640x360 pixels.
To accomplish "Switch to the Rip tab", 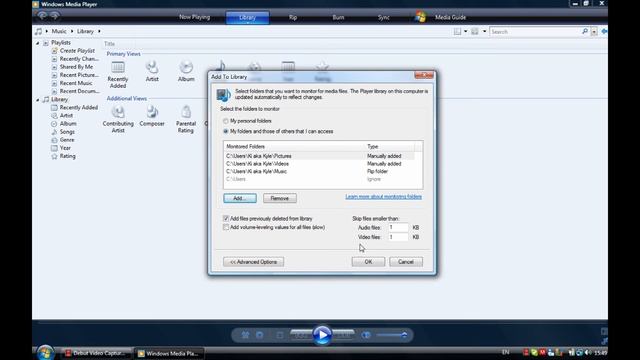I will (x=293, y=18).
